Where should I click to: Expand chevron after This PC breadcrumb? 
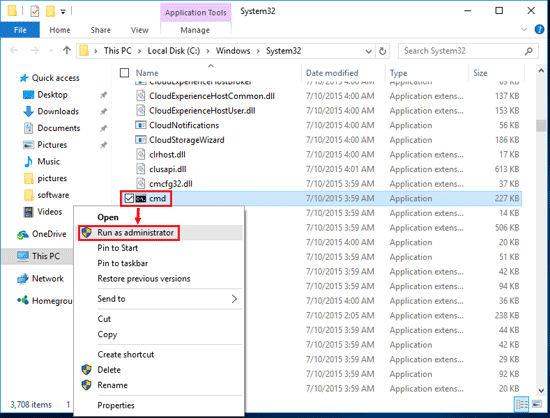click(x=140, y=51)
